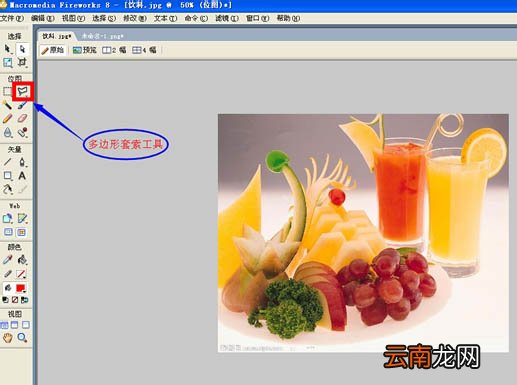Open the 文本 menu
Image resolution: width=517 pixels, height=385 pixels.
pyautogui.click(x=165, y=18)
